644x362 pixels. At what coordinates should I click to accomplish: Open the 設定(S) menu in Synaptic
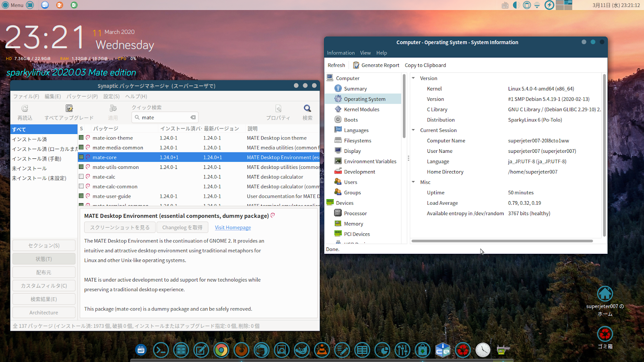111,97
